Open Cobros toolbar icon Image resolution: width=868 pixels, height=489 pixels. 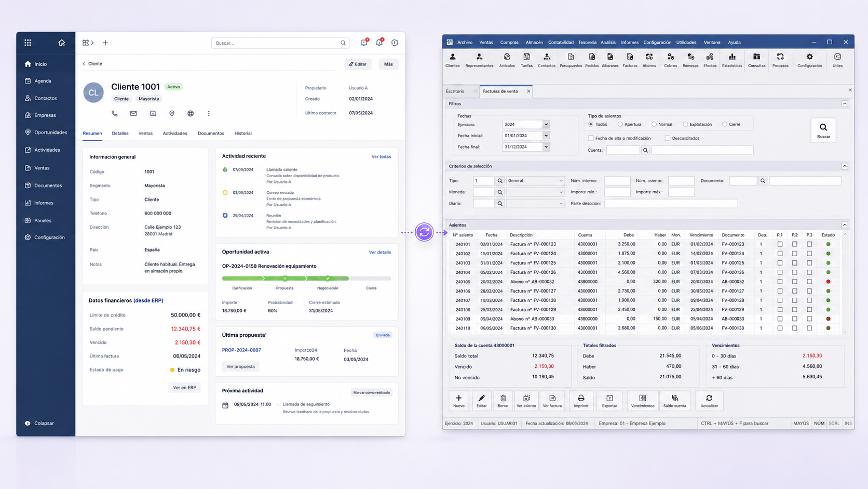tap(670, 60)
